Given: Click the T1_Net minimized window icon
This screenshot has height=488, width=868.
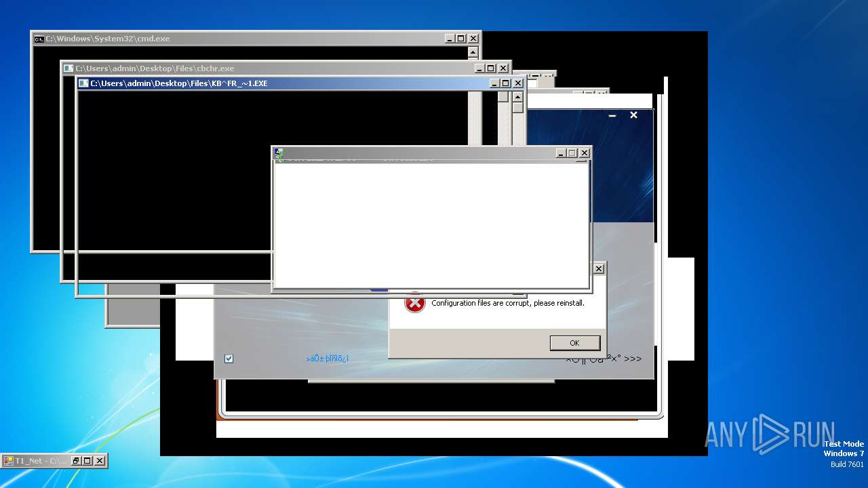Looking at the screenshot, I should (8, 461).
